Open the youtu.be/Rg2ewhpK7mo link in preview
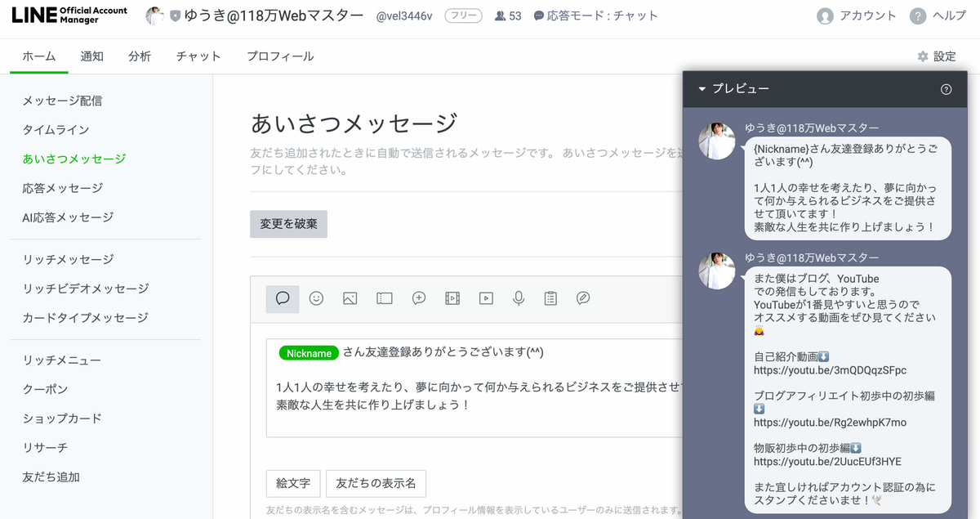Image resolution: width=980 pixels, height=519 pixels. coord(830,423)
